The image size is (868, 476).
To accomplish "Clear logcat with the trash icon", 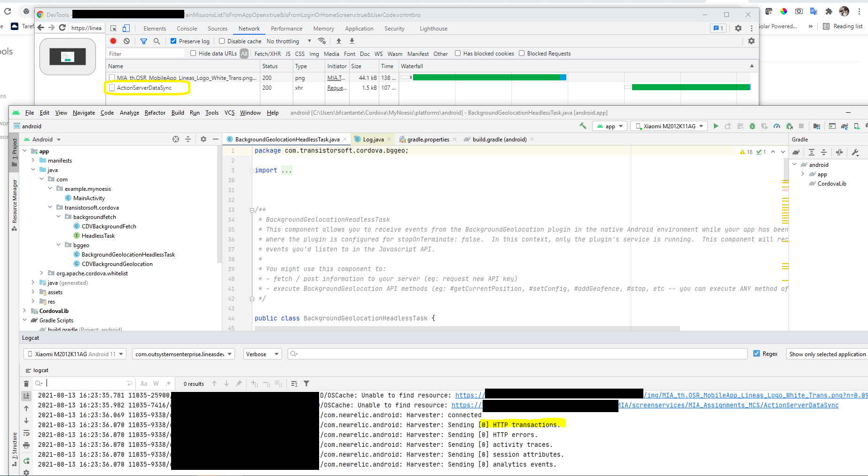I will coord(26,383).
